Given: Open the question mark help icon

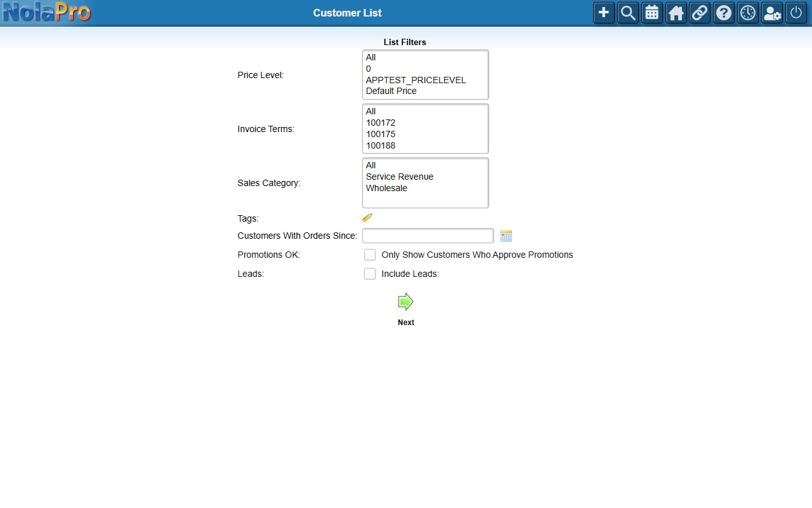Looking at the screenshot, I should [x=724, y=13].
